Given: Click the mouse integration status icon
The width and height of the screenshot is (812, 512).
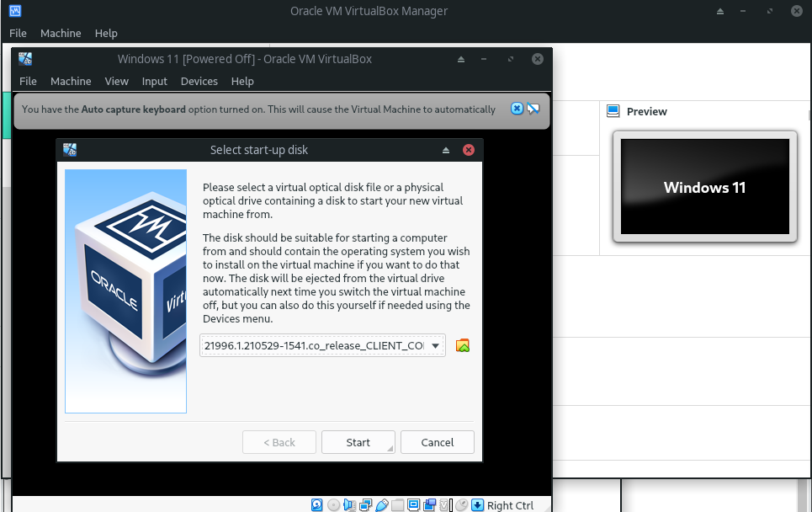Looking at the screenshot, I should tap(461, 504).
